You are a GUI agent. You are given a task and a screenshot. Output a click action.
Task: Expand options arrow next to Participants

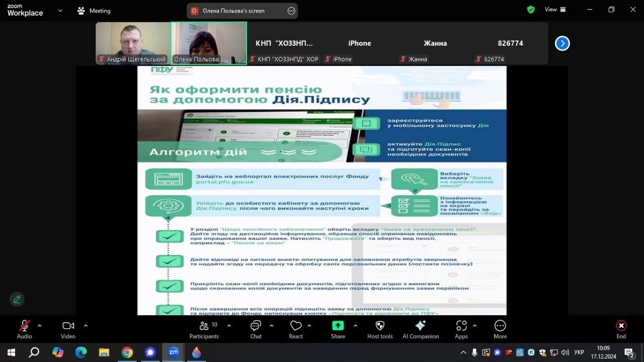(229, 326)
